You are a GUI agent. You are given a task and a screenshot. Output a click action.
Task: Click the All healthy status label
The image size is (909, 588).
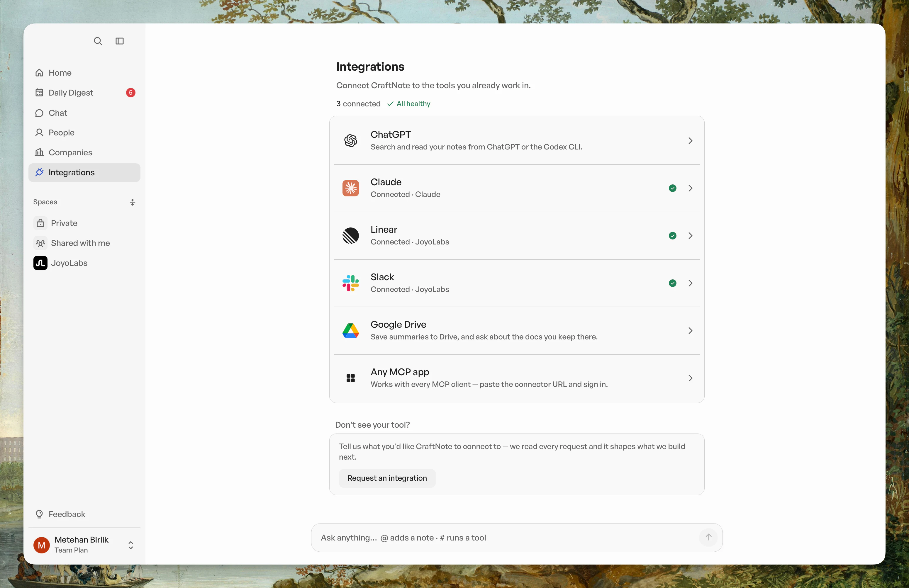tap(409, 103)
